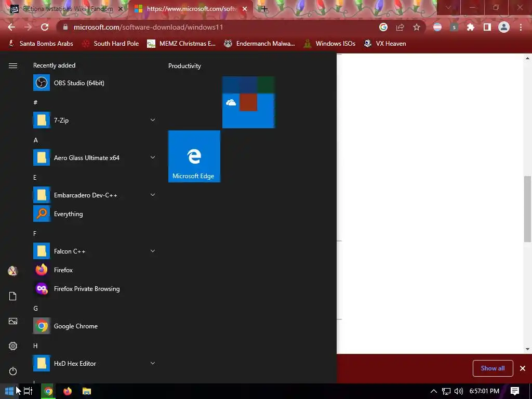This screenshot has height=399, width=532.
Task: Open the user account picture in Start
Action: click(13, 271)
